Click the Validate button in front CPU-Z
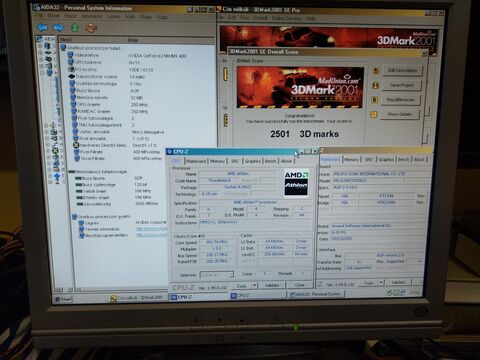This screenshot has height=360, width=480. [x=272, y=286]
